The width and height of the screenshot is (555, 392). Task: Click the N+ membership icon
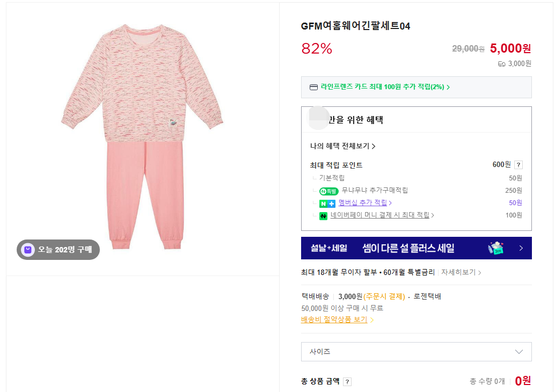coord(327,203)
